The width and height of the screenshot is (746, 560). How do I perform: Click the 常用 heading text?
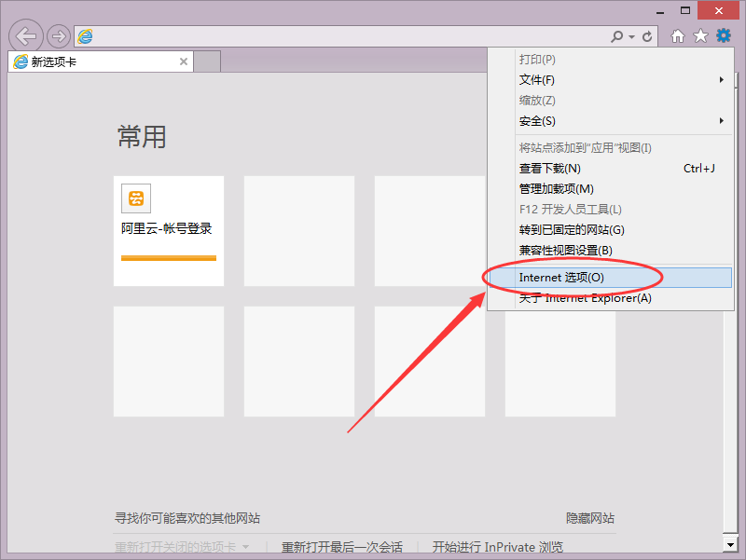(x=142, y=137)
